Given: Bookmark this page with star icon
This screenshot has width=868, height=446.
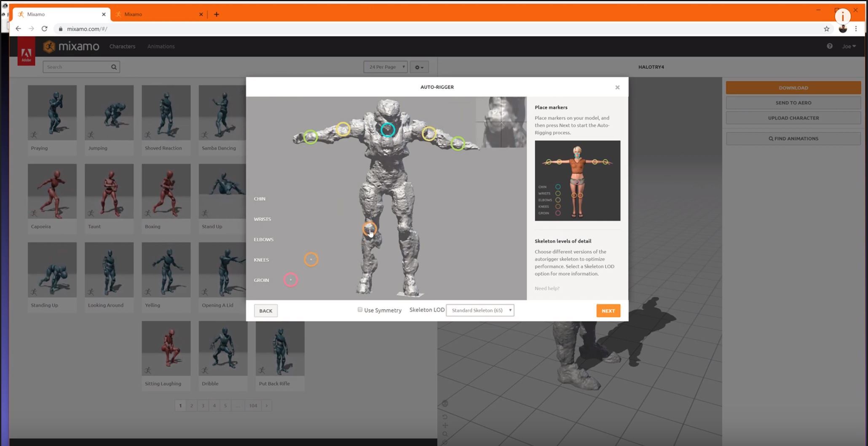Looking at the screenshot, I should 826,29.
